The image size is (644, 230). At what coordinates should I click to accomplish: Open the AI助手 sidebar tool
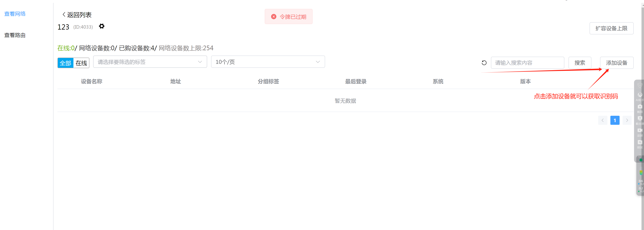[x=640, y=95]
